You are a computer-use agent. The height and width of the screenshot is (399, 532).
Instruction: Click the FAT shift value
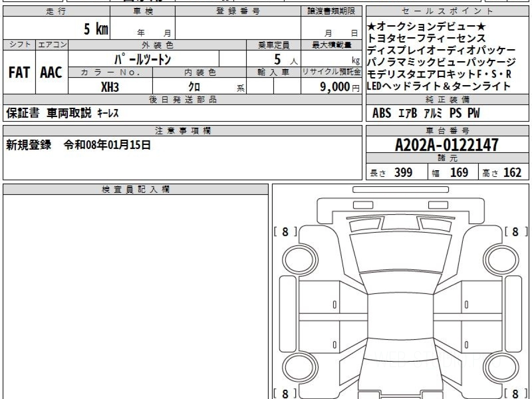[x=19, y=72]
